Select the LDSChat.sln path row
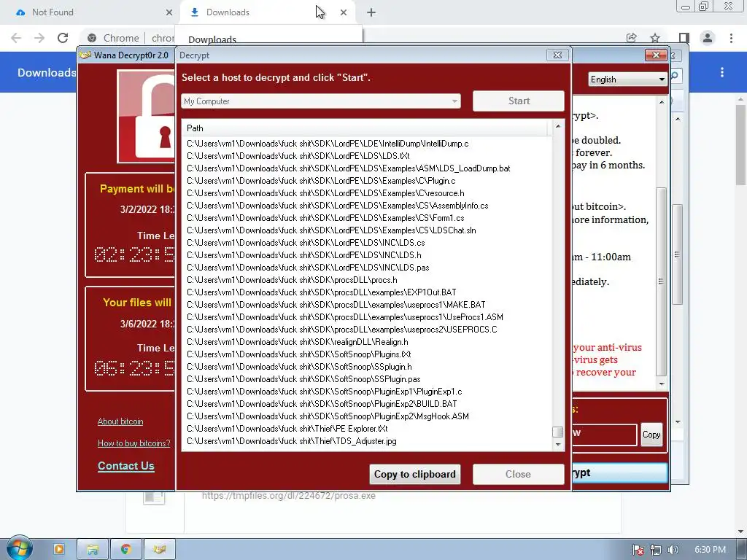The image size is (747, 560). tap(331, 230)
